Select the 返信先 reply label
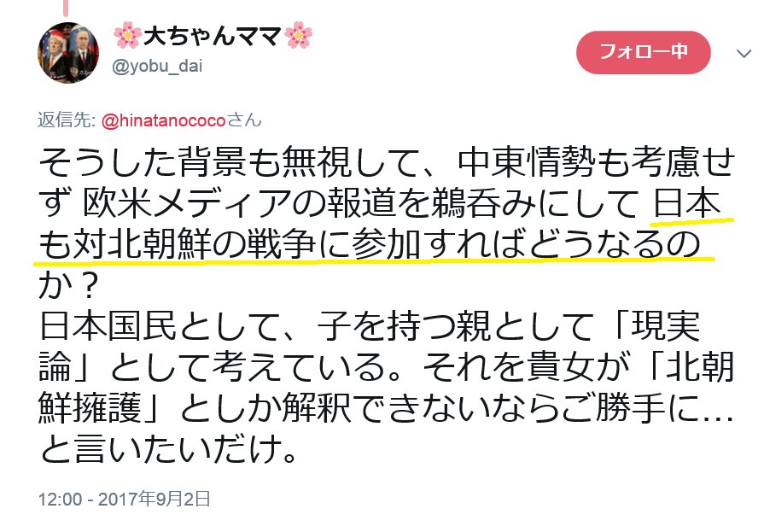Viewport: 764px width, 532px height. (x=66, y=120)
